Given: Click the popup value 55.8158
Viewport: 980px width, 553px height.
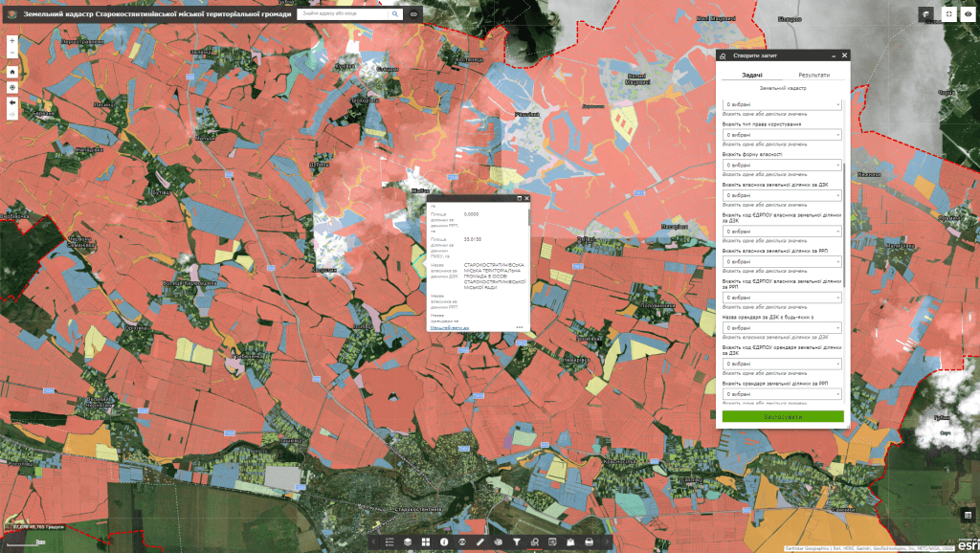Looking at the screenshot, I should [x=473, y=239].
